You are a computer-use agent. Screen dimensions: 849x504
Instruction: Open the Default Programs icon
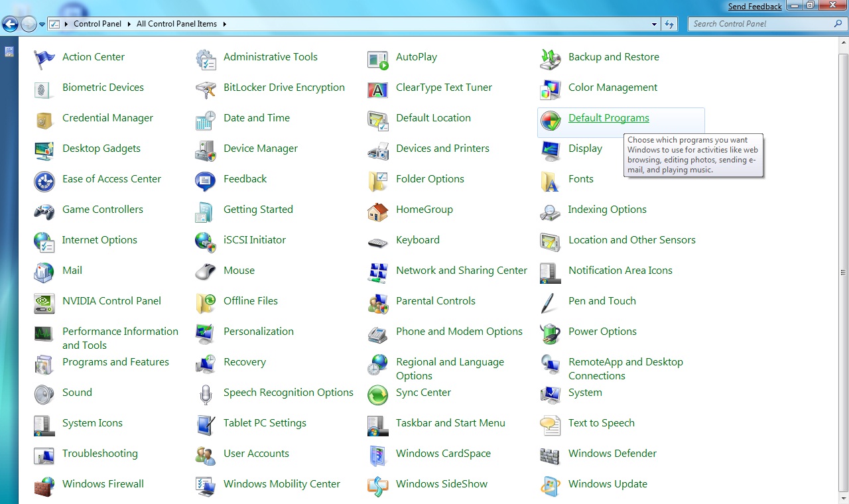(551, 121)
